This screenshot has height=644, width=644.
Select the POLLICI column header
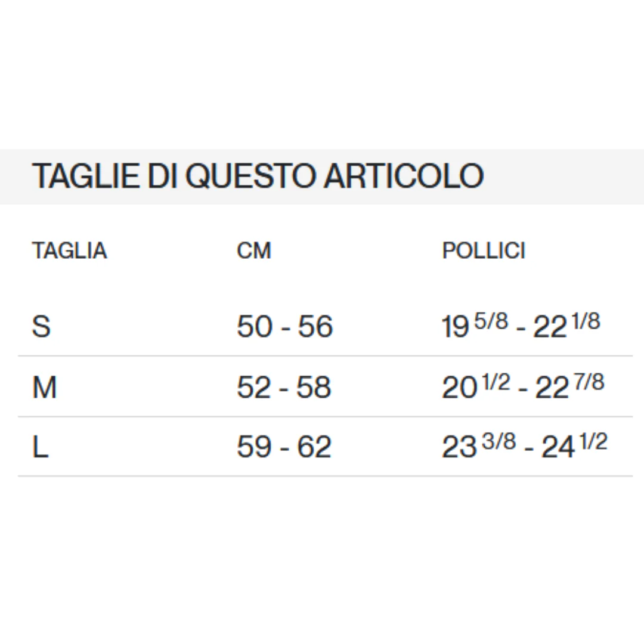point(484,250)
